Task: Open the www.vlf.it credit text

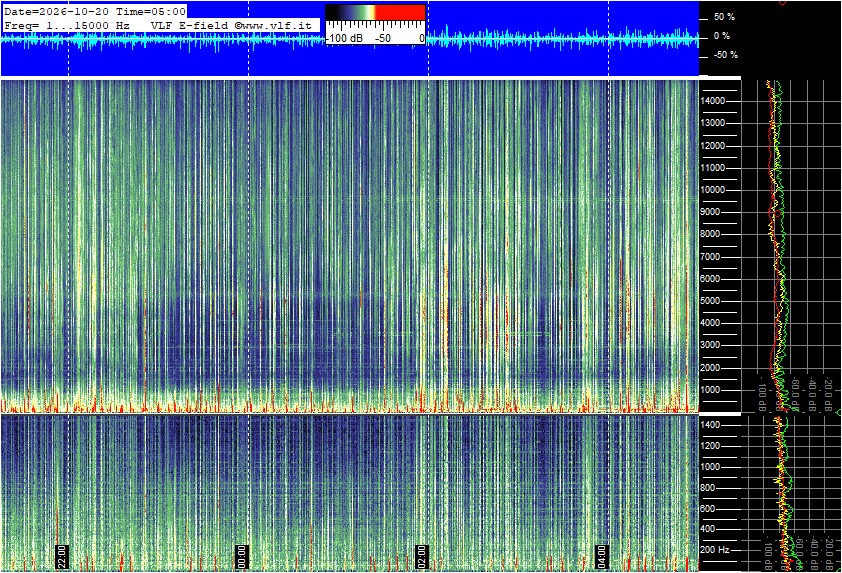Action: coord(273,25)
